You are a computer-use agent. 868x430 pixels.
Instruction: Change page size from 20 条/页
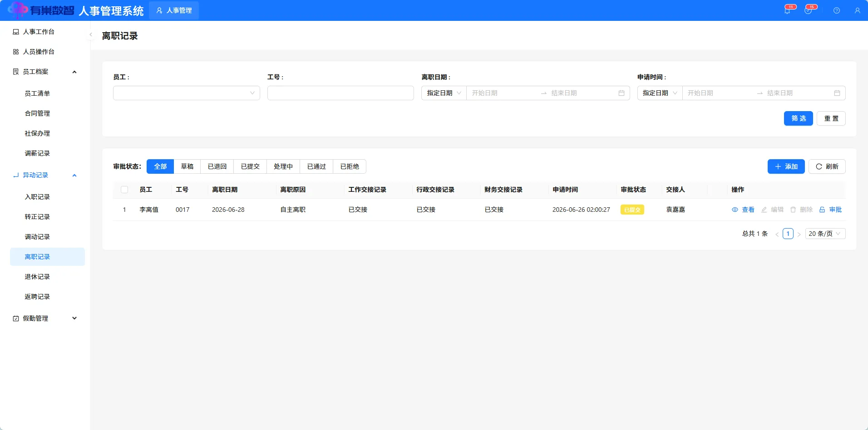click(825, 234)
